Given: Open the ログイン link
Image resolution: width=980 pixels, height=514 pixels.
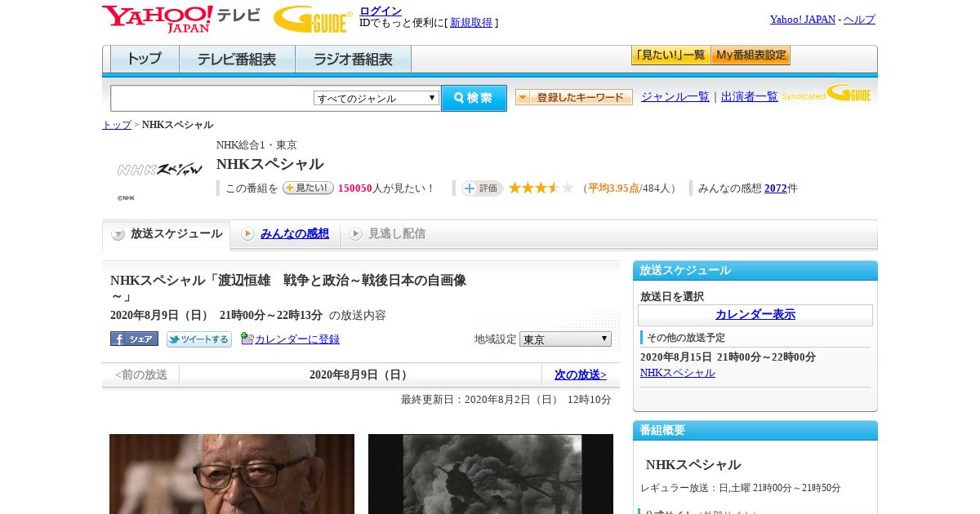Looking at the screenshot, I should point(381,11).
